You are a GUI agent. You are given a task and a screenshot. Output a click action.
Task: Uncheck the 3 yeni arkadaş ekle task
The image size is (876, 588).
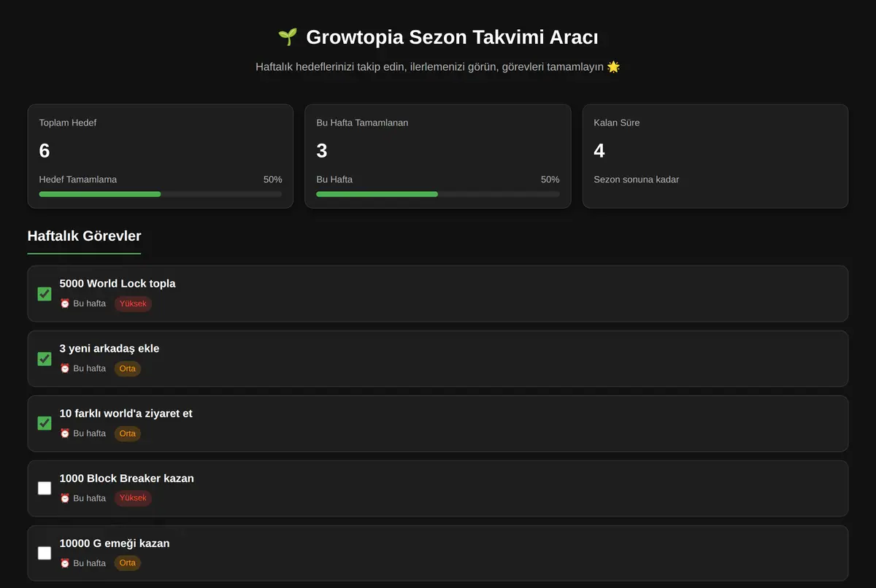point(45,359)
